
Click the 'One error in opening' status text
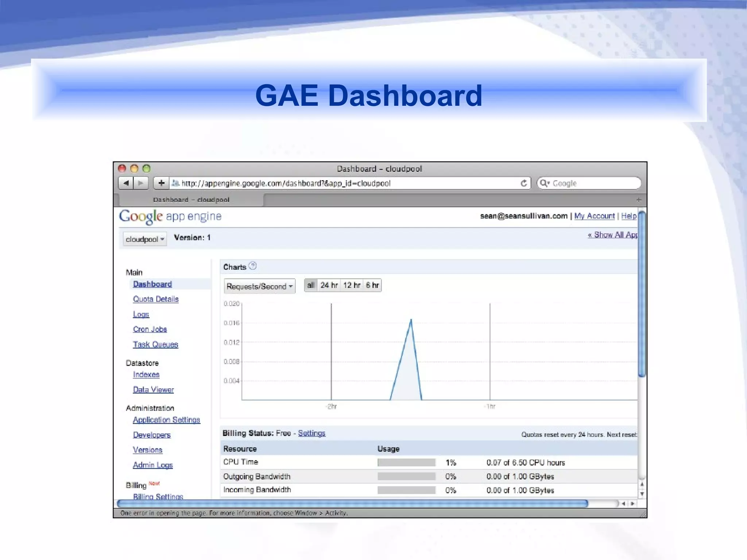click(x=234, y=513)
